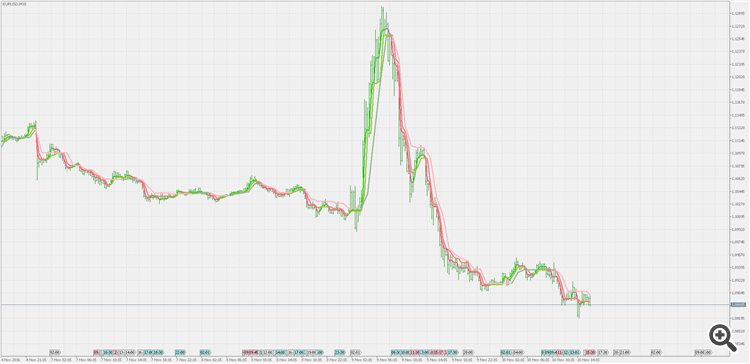
Task: Select the 22:00 news event marker
Action: point(180,352)
